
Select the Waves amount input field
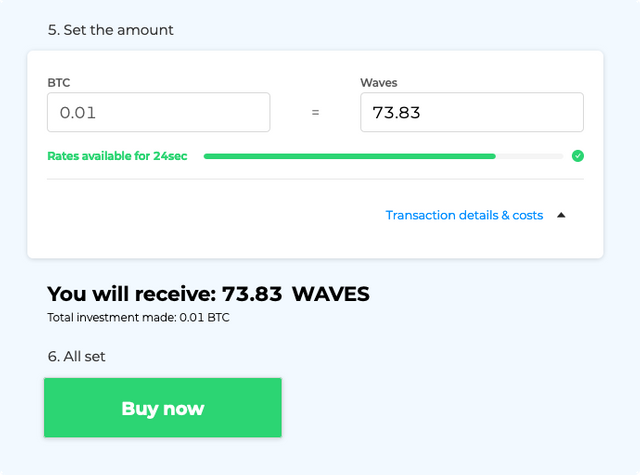point(471,112)
